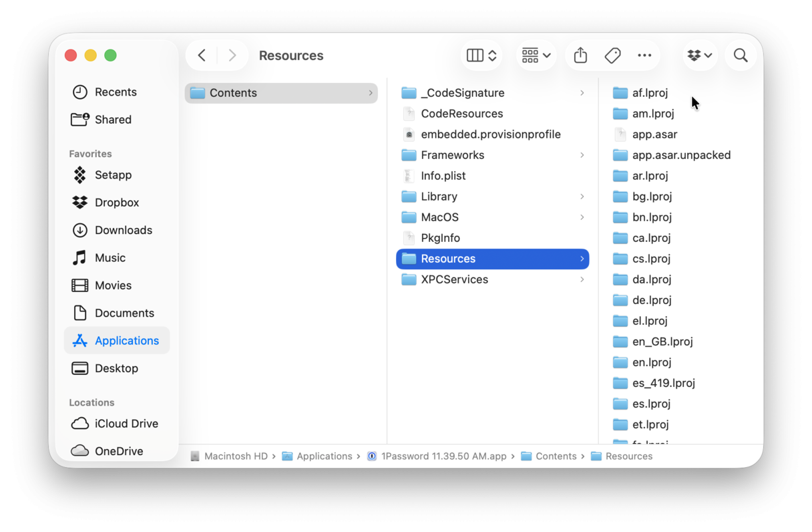Click the Back navigation arrow
The height and width of the screenshot is (532, 812).
(x=202, y=55)
